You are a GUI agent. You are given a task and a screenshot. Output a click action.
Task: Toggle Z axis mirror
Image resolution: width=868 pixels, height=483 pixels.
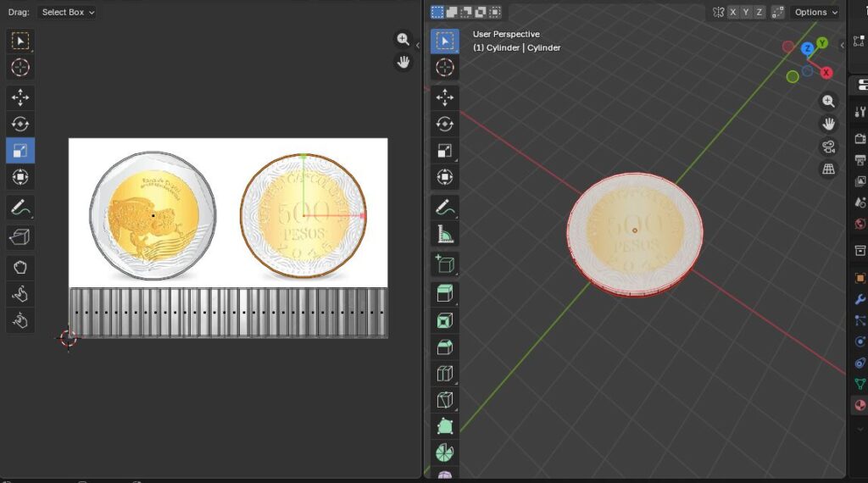(759, 12)
